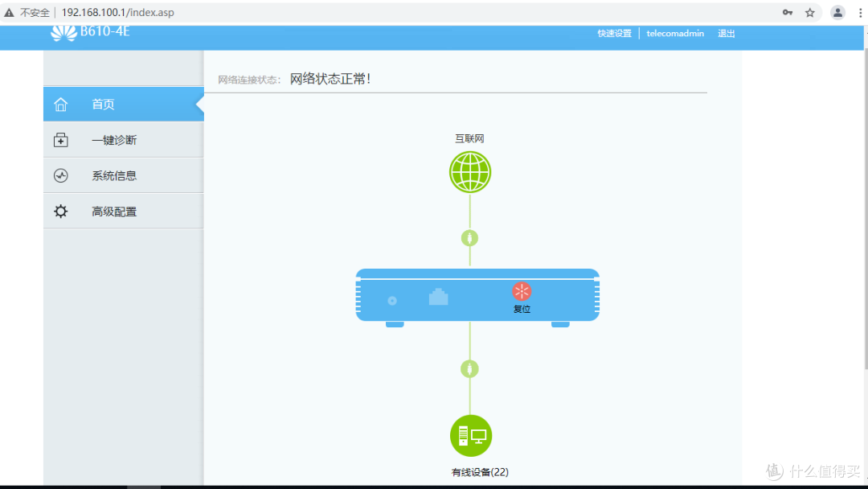Click the bookmark star in the browser
This screenshot has width=868, height=489.
(x=809, y=12)
